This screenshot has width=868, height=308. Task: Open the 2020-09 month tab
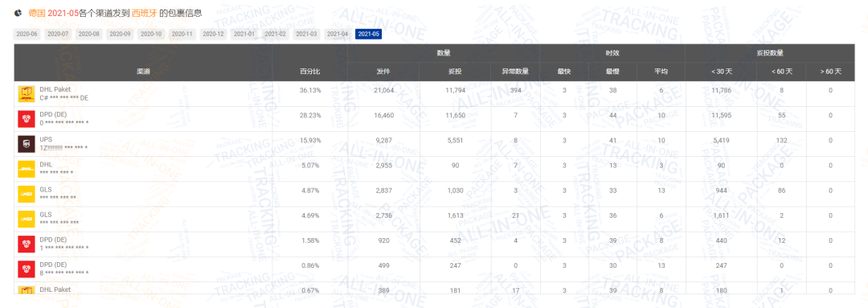tap(120, 34)
